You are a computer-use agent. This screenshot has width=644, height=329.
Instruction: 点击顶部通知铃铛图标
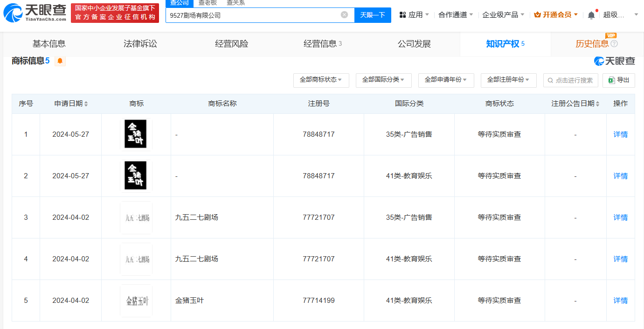[591, 14]
